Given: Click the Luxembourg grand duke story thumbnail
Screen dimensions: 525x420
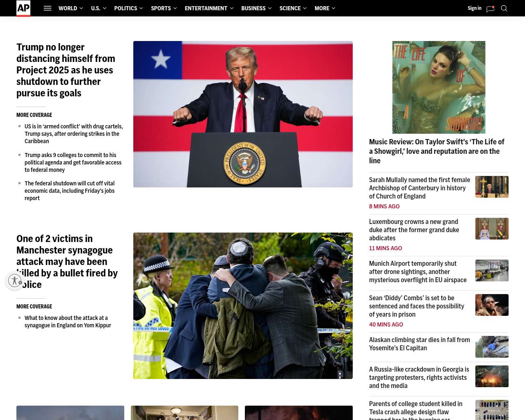Looking at the screenshot, I should tap(492, 228).
